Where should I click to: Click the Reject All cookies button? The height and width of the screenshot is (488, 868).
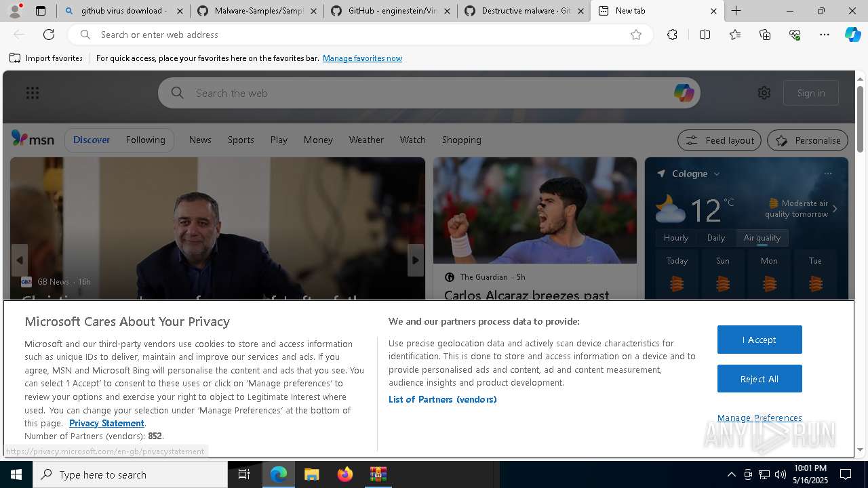point(759,379)
